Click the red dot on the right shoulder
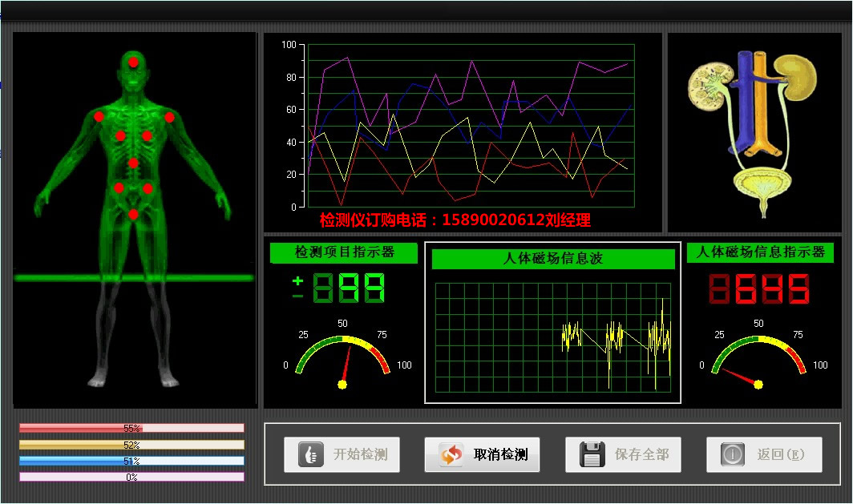Image resolution: width=853 pixels, height=504 pixels. click(169, 116)
